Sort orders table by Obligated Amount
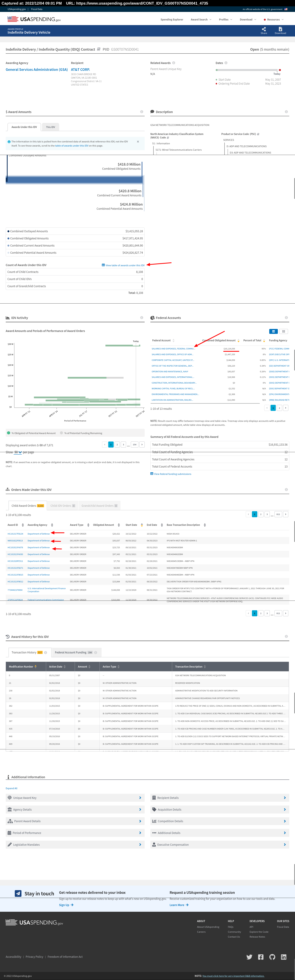295x980 pixels. click(119, 525)
